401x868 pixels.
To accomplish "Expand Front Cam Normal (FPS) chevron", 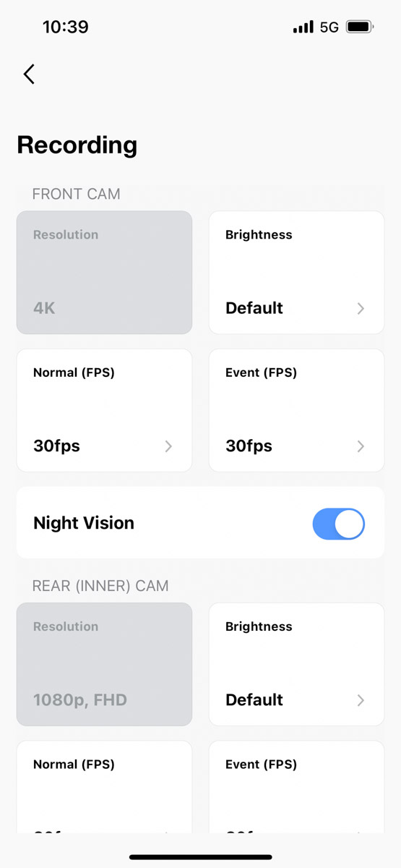I will tap(168, 446).
